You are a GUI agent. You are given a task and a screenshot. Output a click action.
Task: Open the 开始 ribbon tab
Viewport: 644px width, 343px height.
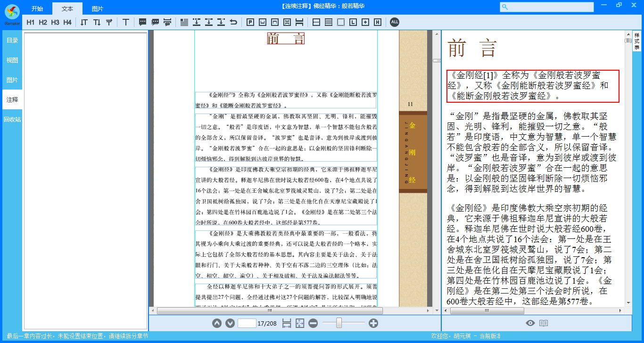coord(37,9)
